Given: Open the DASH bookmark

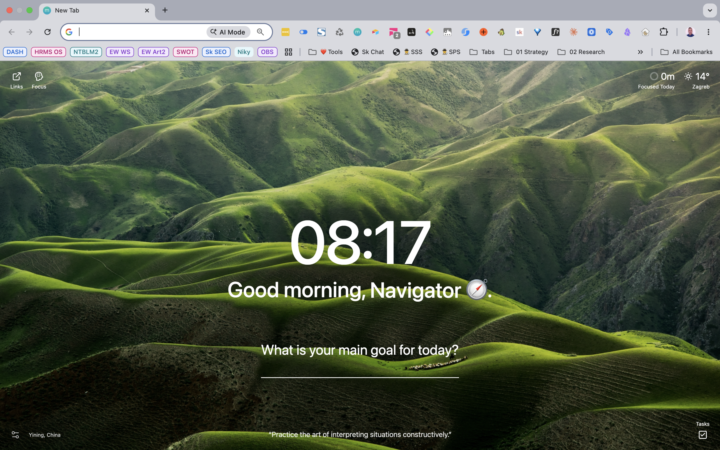Looking at the screenshot, I should click(15, 52).
